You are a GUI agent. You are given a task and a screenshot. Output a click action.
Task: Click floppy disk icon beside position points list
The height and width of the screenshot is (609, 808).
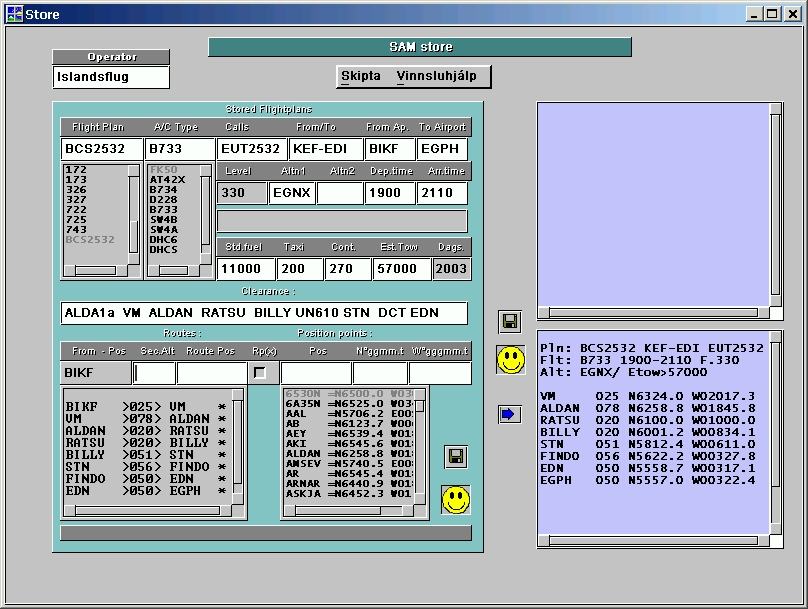coord(456,456)
